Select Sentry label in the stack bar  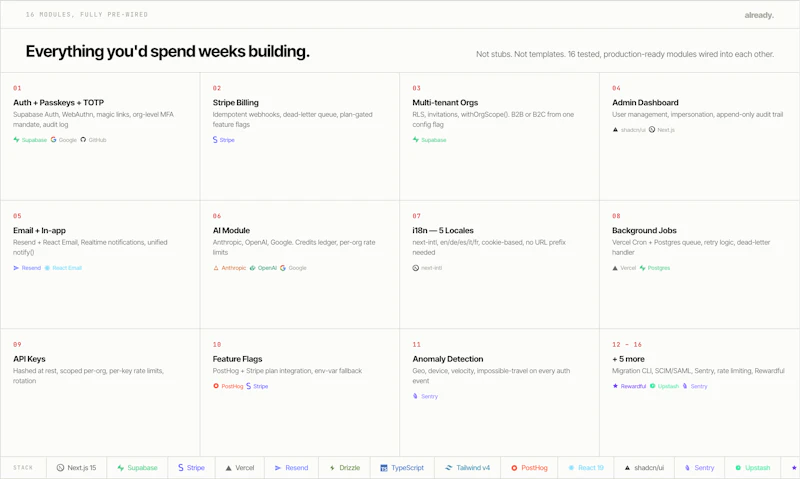pyautogui.click(x=704, y=468)
